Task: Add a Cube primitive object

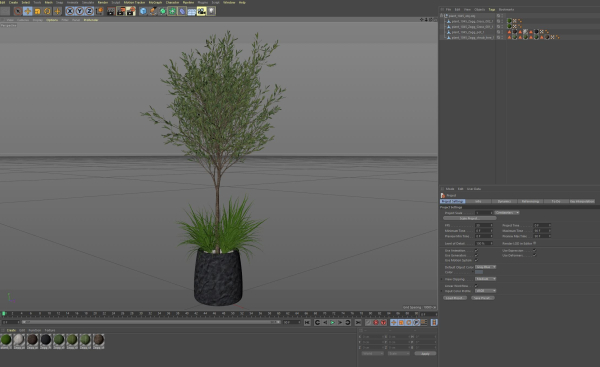Action: click(143, 11)
